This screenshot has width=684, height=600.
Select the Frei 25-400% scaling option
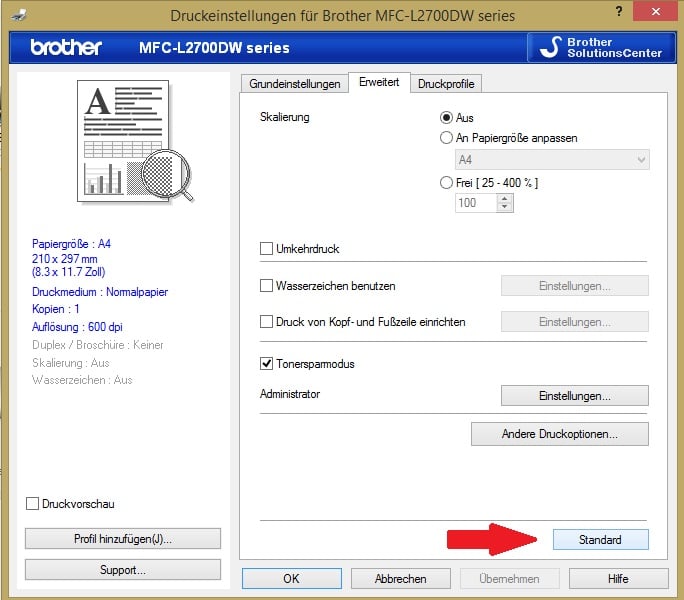pyautogui.click(x=447, y=182)
